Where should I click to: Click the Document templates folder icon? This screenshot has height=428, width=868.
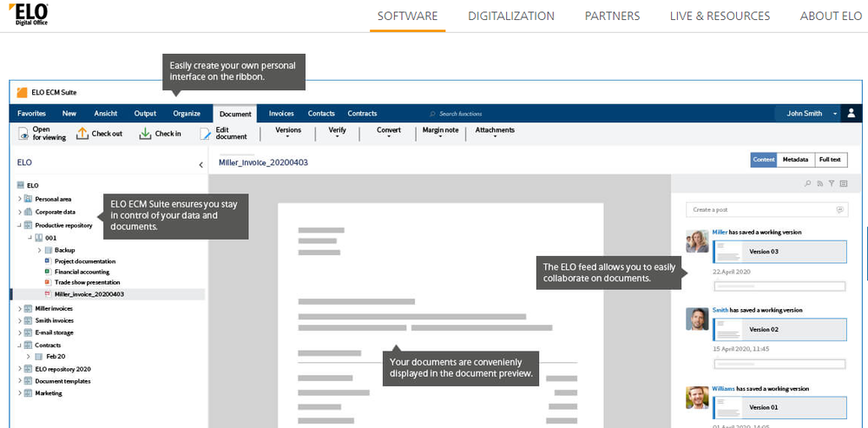point(29,381)
